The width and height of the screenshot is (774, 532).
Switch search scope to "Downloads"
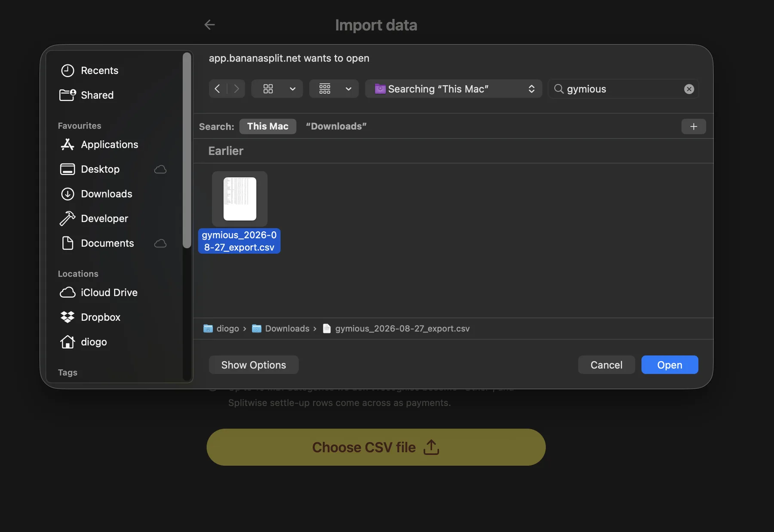[336, 126]
